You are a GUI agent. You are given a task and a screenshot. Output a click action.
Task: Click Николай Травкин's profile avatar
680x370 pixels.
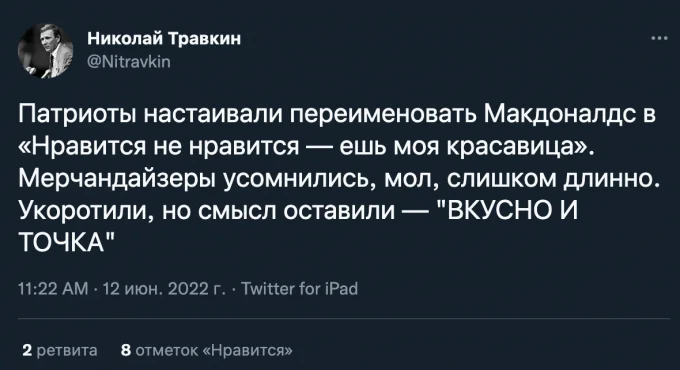[x=46, y=51]
